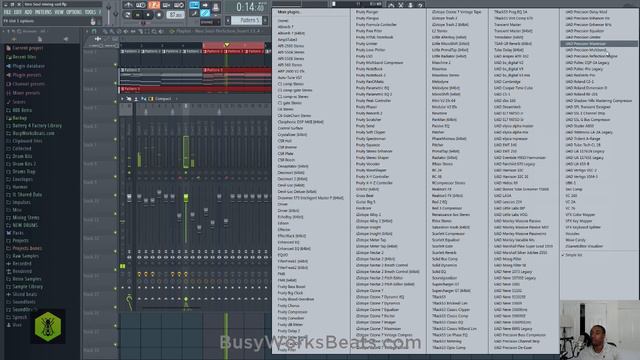Viewport: 640px width, 360px height.
Task: Toggle the orange step-edit button in top toolbar
Action: (154, 5)
